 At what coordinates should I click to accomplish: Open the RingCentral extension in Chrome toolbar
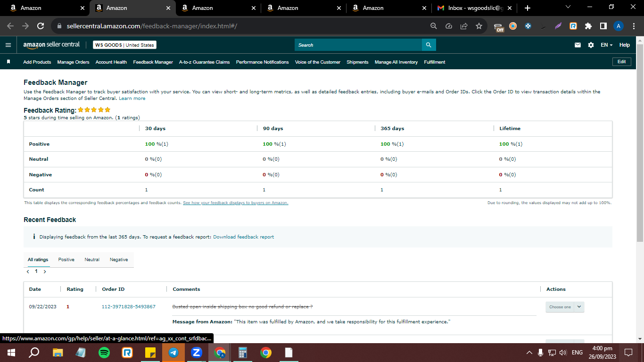click(573, 26)
